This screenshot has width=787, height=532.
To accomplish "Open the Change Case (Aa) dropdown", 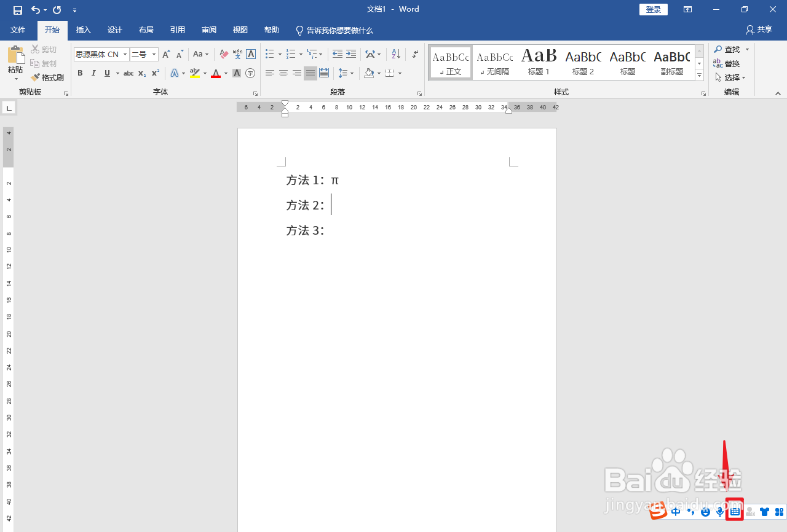I will coord(201,55).
